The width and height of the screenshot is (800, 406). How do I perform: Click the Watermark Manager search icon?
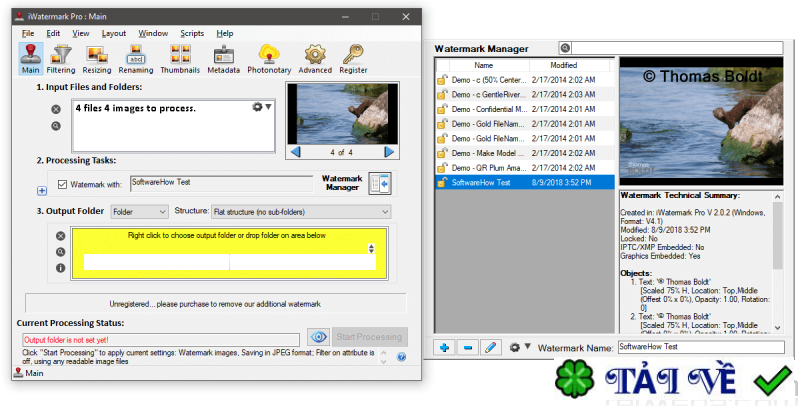coord(565,48)
